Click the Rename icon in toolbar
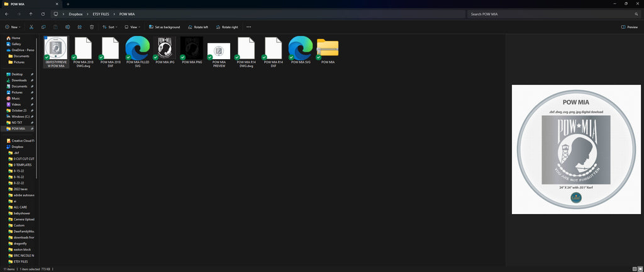Screen dimensions: 644x272 click(67, 27)
